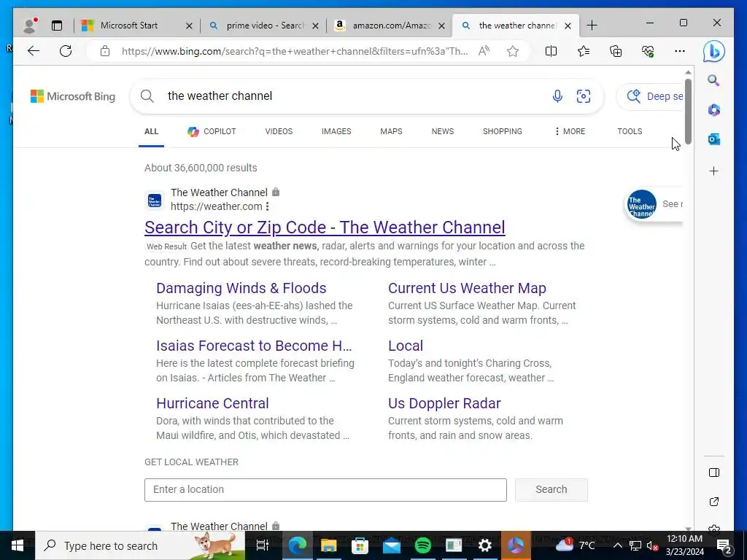The width and height of the screenshot is (747, 560).
Task: Open link in external window sidebar icon
Action: pyautogui.click(x=713, y=502)
